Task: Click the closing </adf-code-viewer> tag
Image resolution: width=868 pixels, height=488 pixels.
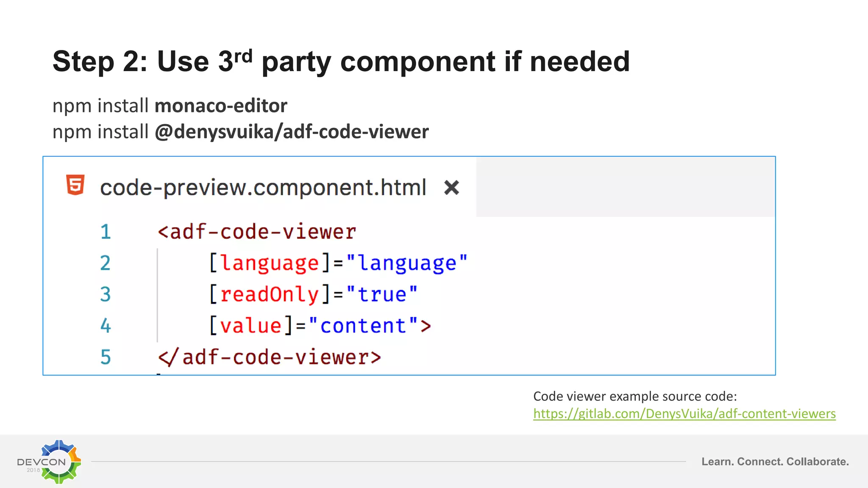Action: [270, 357]
